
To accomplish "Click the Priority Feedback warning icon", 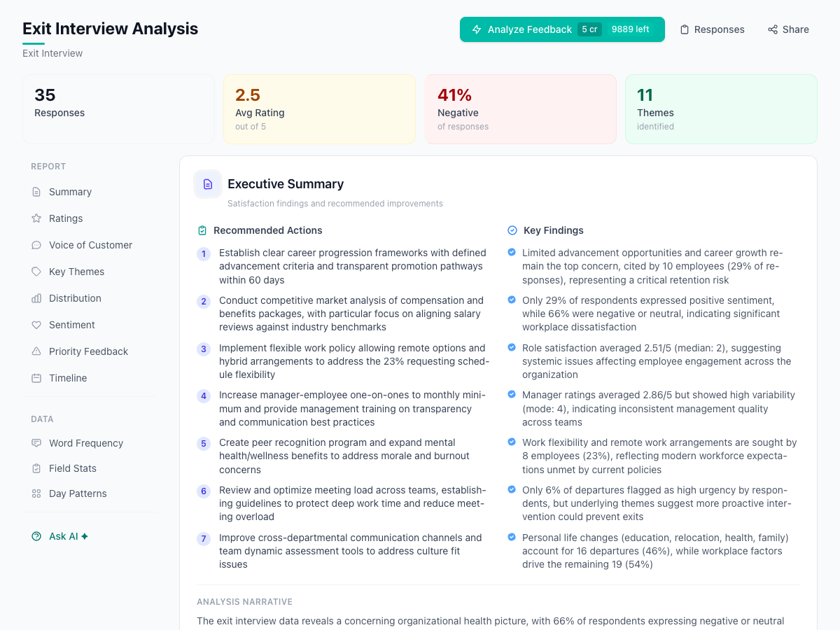I will (x=36, y=351).
